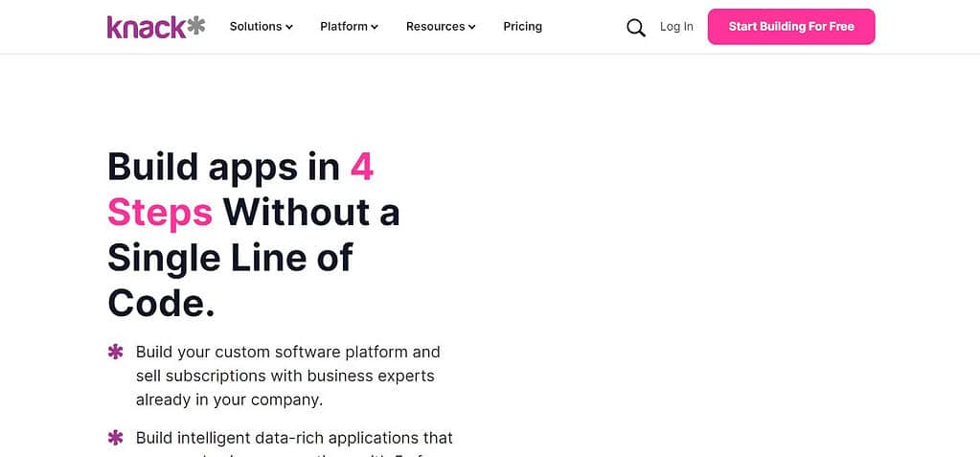Click the 'Build apps in 4 Steps' heading
The image size is (980, 457).
click(x=254, y=235)
